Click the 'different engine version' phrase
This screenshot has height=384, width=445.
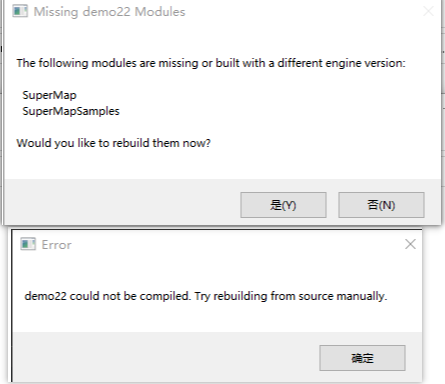tap(340, 63)
